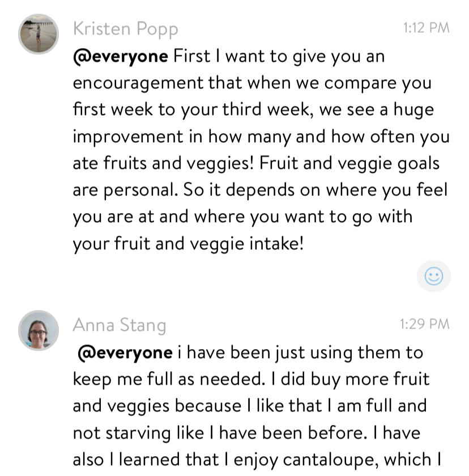
Task: Open Kristen Popp's name link
Action: pos(125,28)
